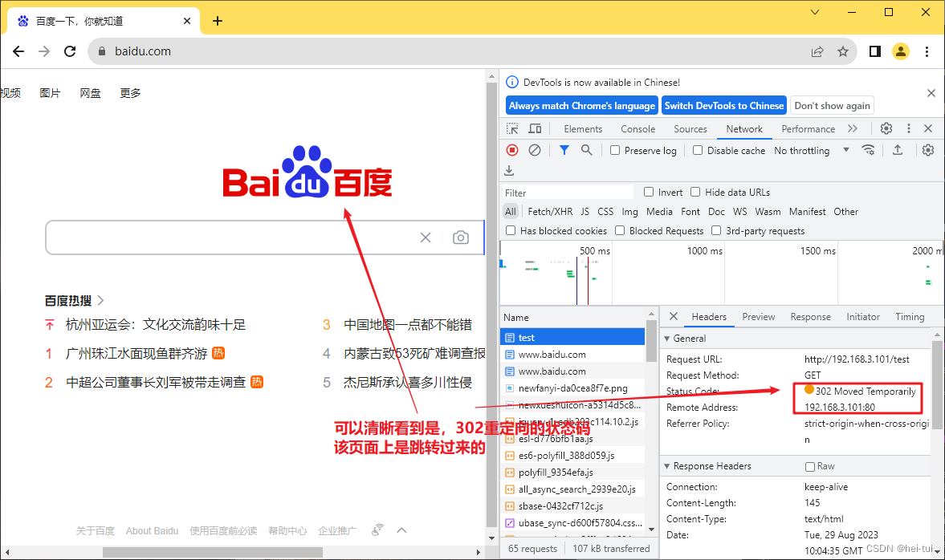Reload the baidu.com page
945x560 pixels.
click(x=70, y=52)
